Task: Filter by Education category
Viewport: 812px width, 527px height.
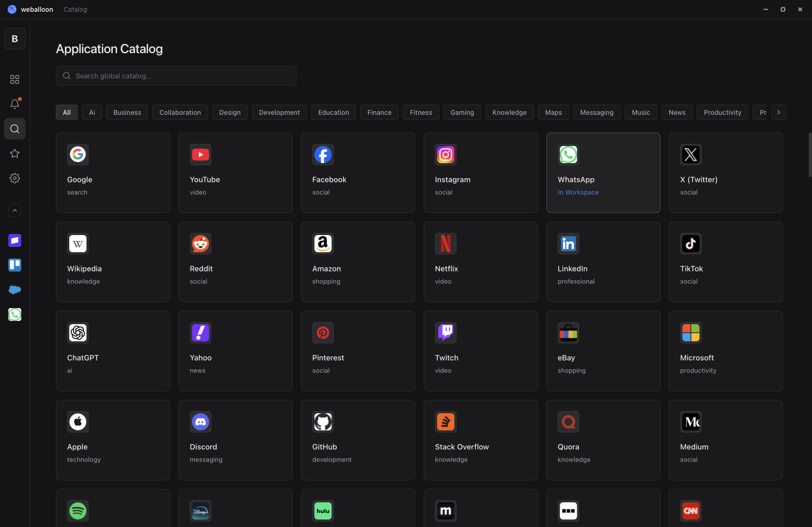Action: pos(334,113)
